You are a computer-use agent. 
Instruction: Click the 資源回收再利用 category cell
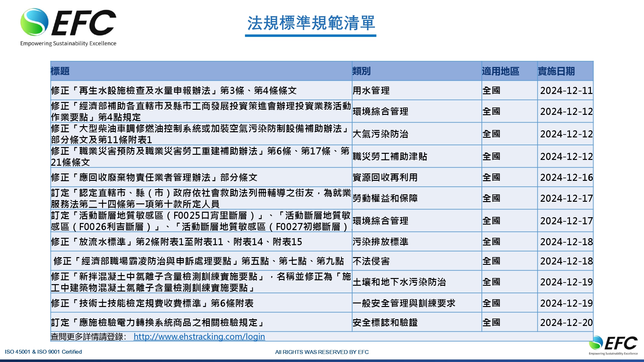pos(417,177)
